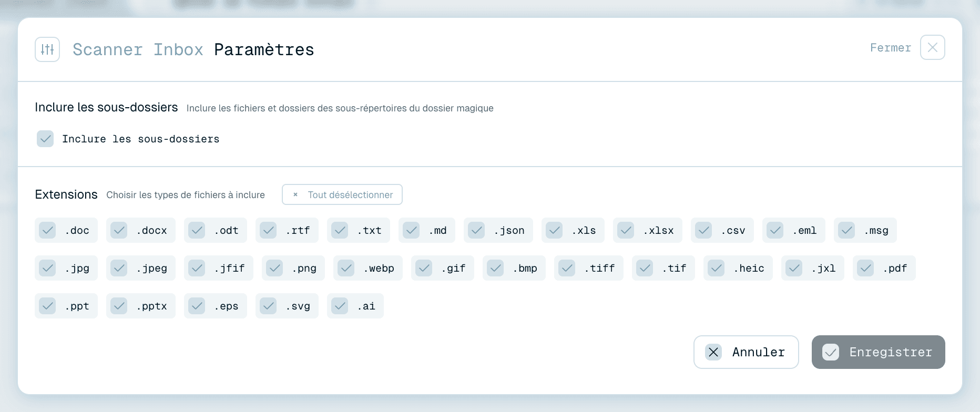This screenshot has height=412, width=980.
Task: Disable the .svg extension
Action: tap(268, 306)
